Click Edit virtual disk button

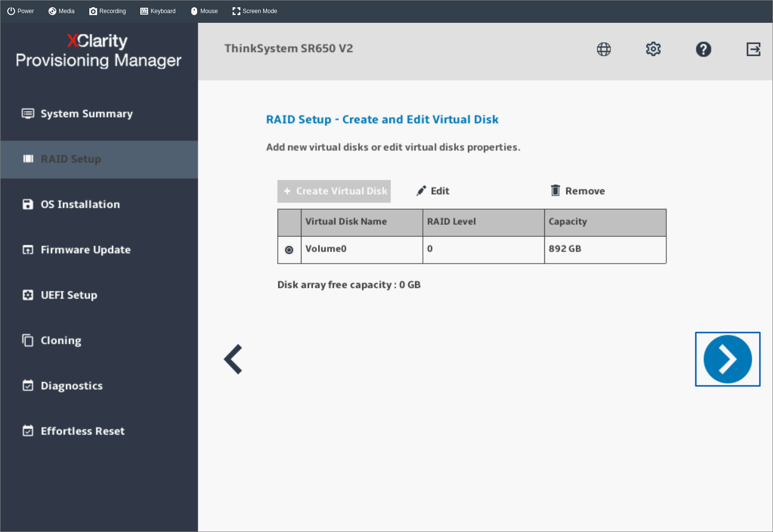433,191
